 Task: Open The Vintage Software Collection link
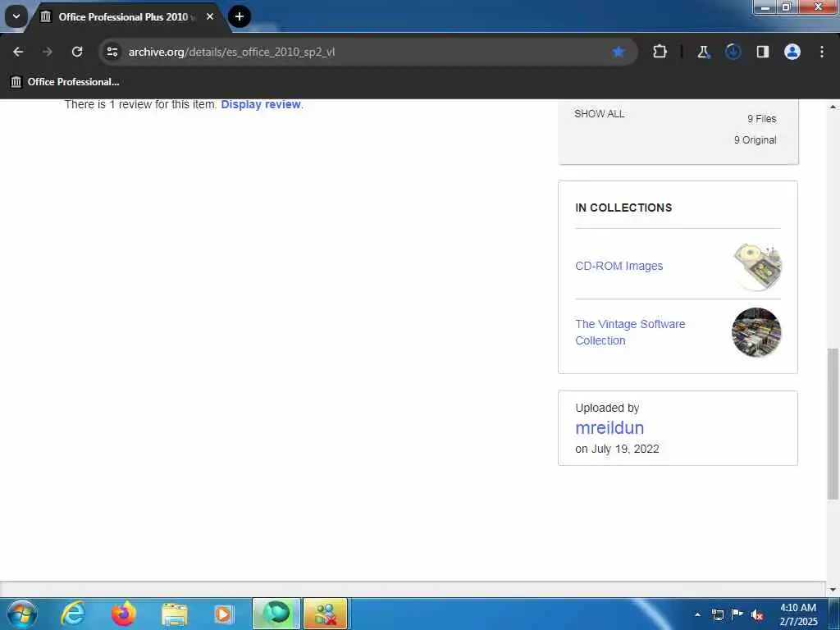pos(630,332)
